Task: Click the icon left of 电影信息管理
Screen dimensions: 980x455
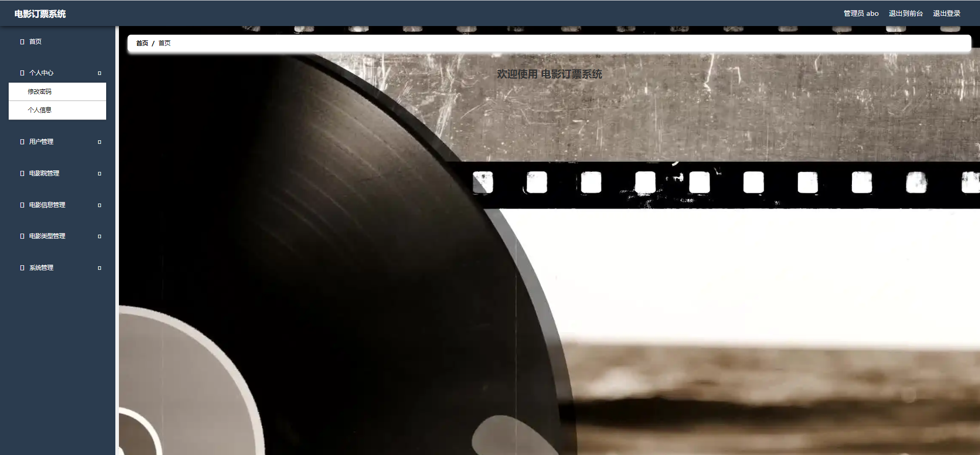Action: point(22,205)
